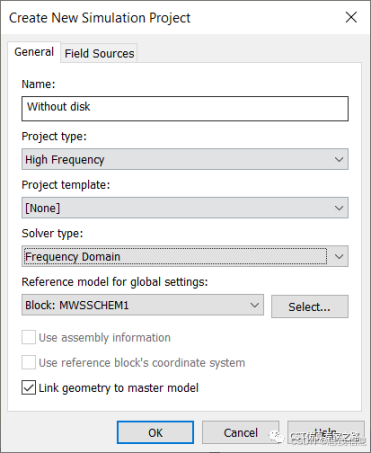
Task: Click the chevron arrow of the Project type dropdown
Action: [339, 159]
